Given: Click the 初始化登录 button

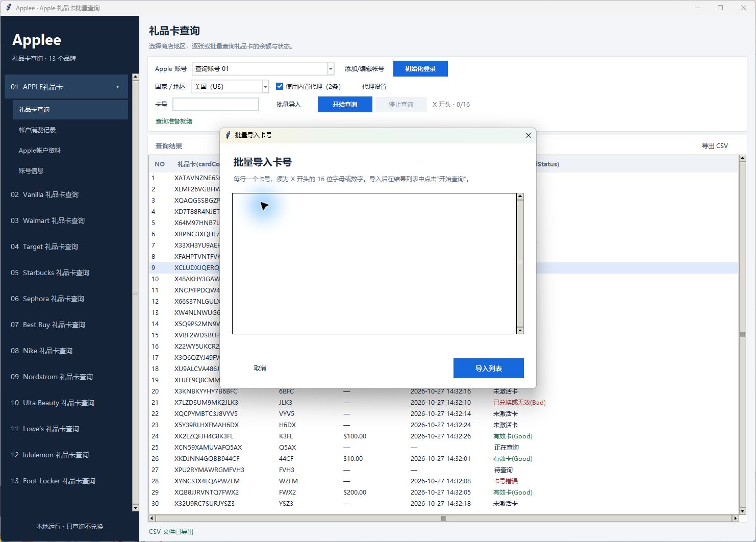Looking at the screenshot, I should (420, 69).
